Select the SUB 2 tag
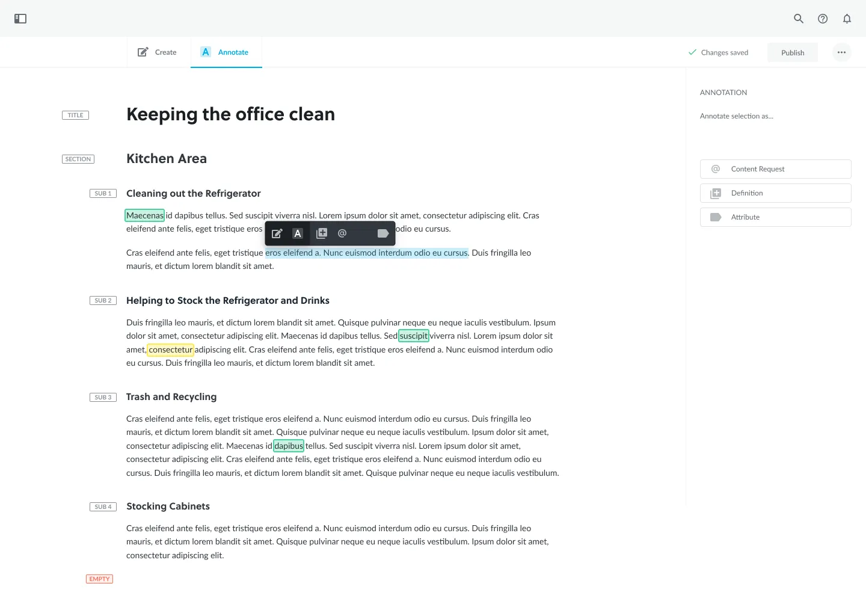The image size is (866, 616). coord(103,300)
